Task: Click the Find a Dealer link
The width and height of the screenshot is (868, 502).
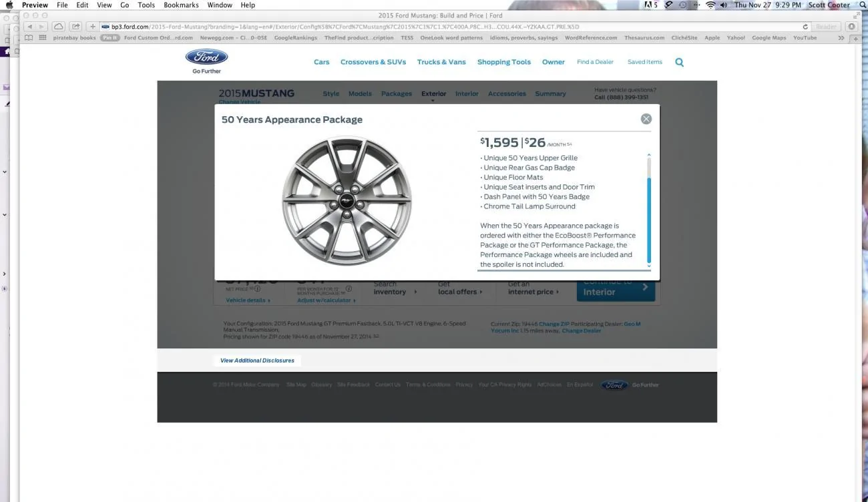Action: [x=595, y=62]
